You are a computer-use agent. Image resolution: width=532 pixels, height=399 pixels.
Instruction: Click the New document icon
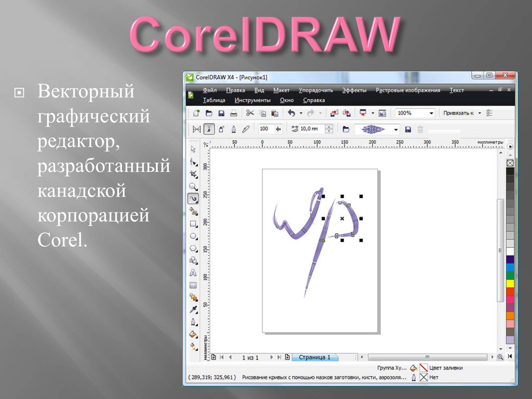196,113
